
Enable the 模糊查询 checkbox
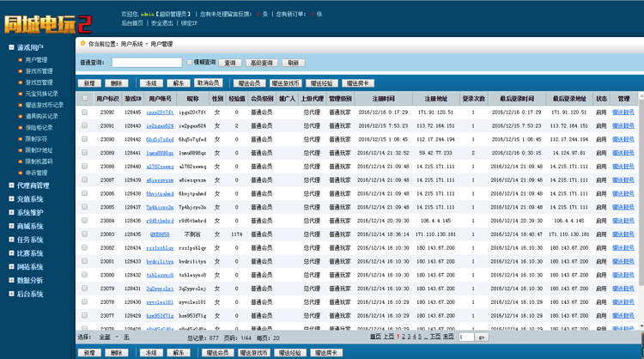pos(190,63)
